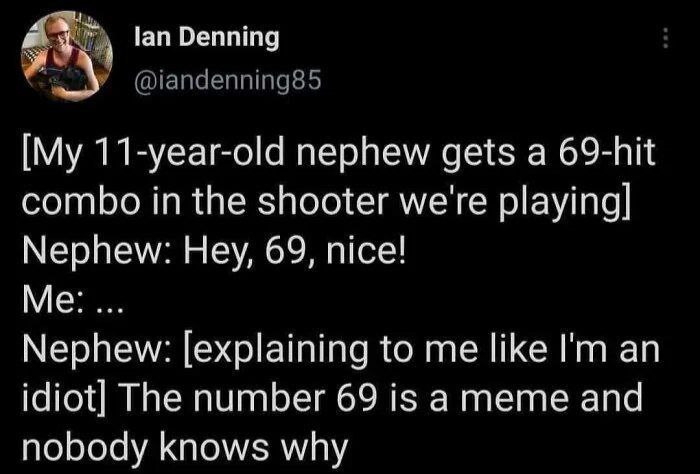Open Ian Denning's round profile picture

coord(67,57)
